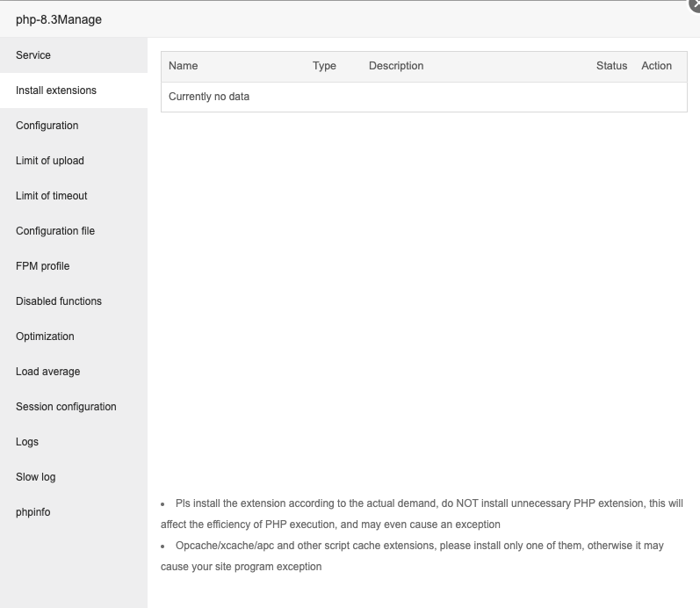700x608 pixels.
Task: Click the Action column header
Action: [x=656, y=66]
